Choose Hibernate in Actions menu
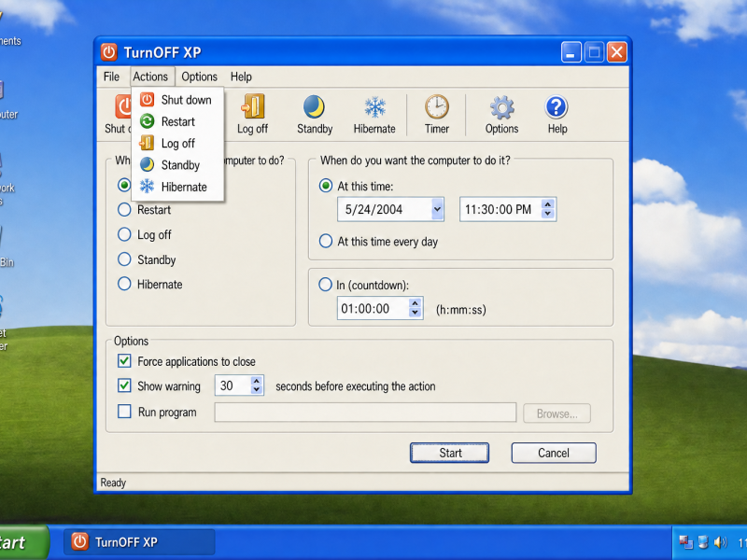 [x=177, y=187]
